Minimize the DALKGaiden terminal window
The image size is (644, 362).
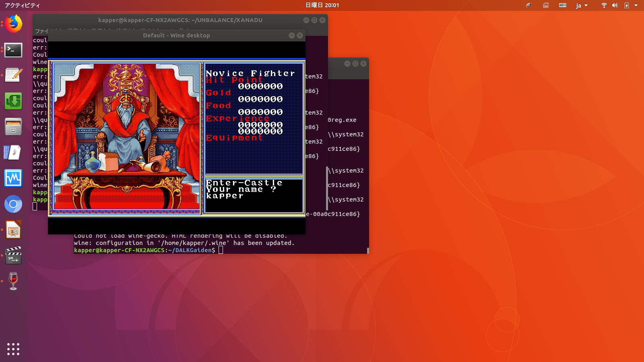pos(347,64)
